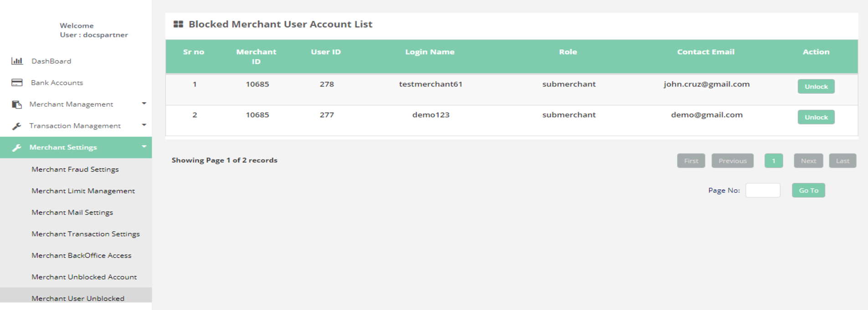Click the Bank Accounts card icon
The width and height of the screenshot is (868, 310).
17,83
